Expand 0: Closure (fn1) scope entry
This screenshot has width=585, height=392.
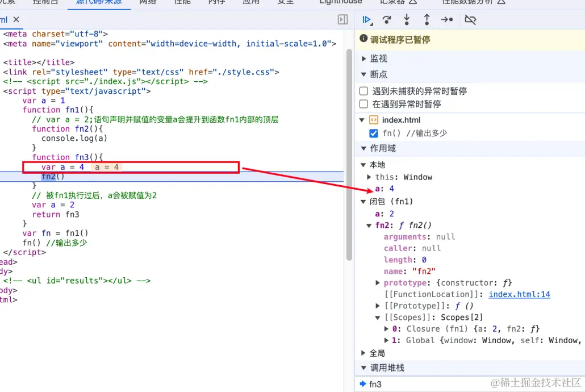pyautogui.click(x=387, y=329)
